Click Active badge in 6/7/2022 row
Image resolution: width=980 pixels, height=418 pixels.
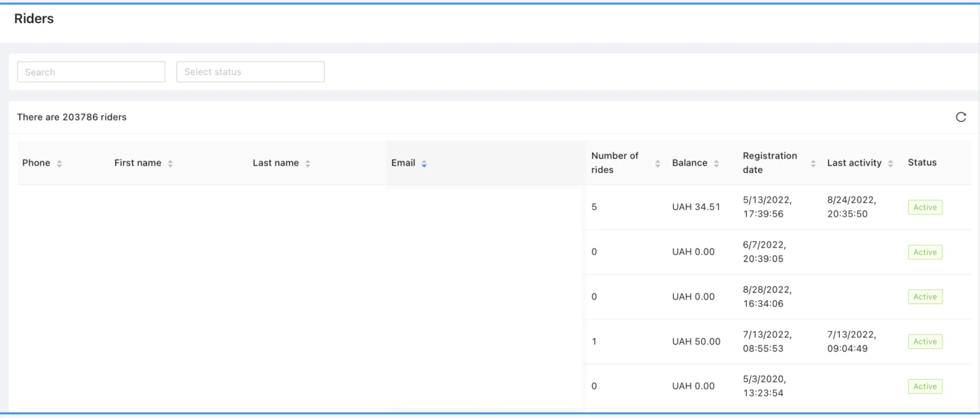925,252
